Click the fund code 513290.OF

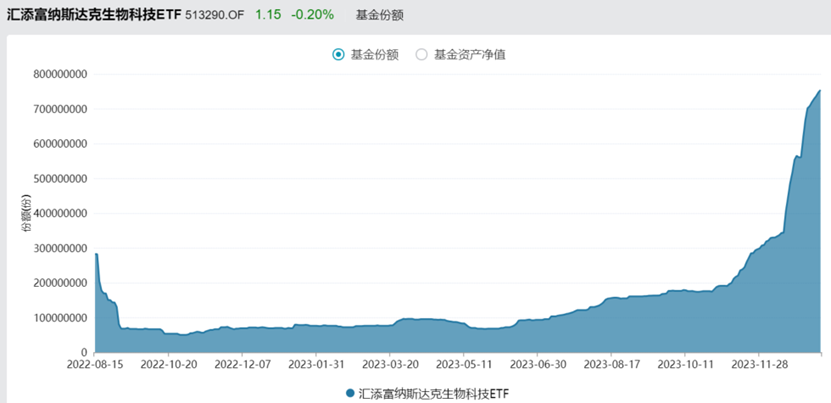tap(215, 15)
